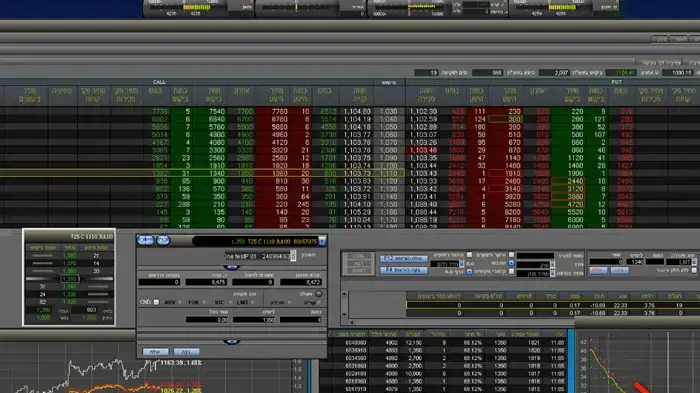
Task: Click the price field showing 1340 in quick order panel
Action: point(635,262)
